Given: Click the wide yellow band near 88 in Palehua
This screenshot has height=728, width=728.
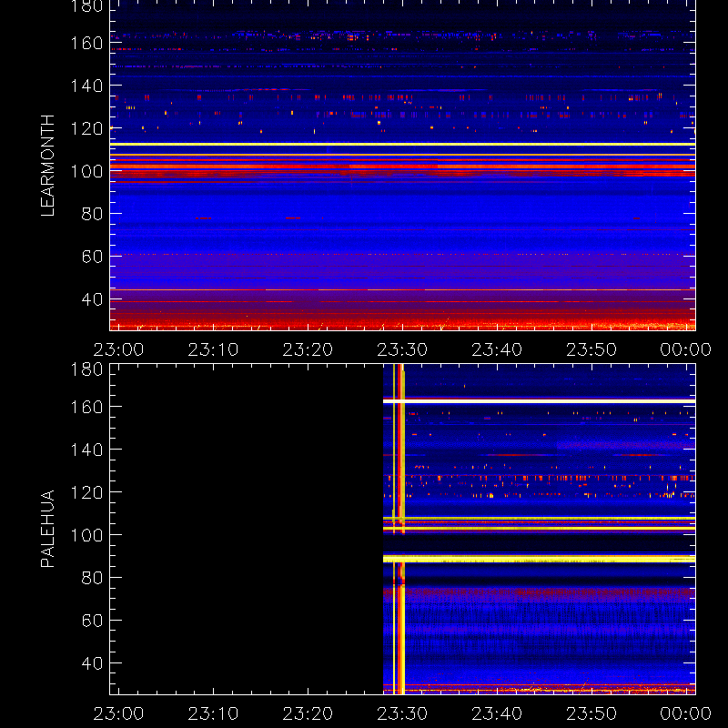Looking at the screenshot, I should click(x=539, y=559).
